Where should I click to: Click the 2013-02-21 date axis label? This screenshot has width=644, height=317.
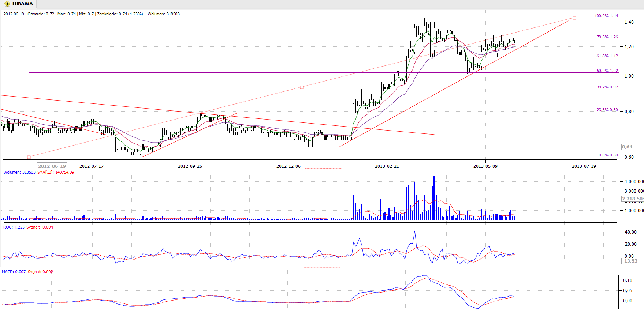(387, 166)
